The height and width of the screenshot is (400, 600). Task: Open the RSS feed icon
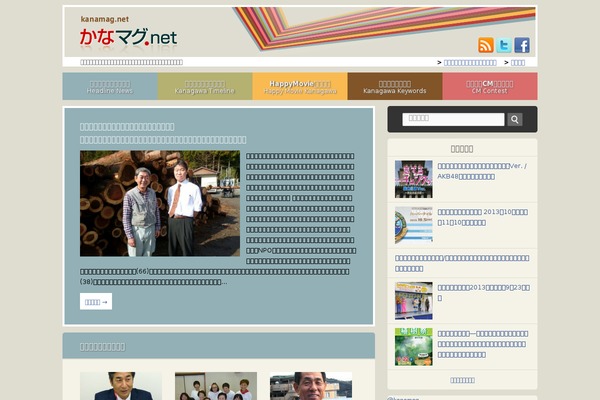(x=486, y=45)
